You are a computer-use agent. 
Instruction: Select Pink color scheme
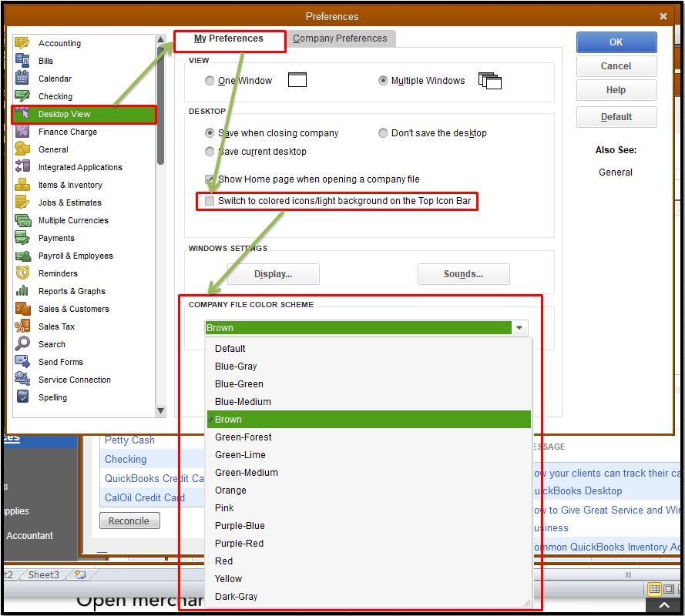(369, 508)
